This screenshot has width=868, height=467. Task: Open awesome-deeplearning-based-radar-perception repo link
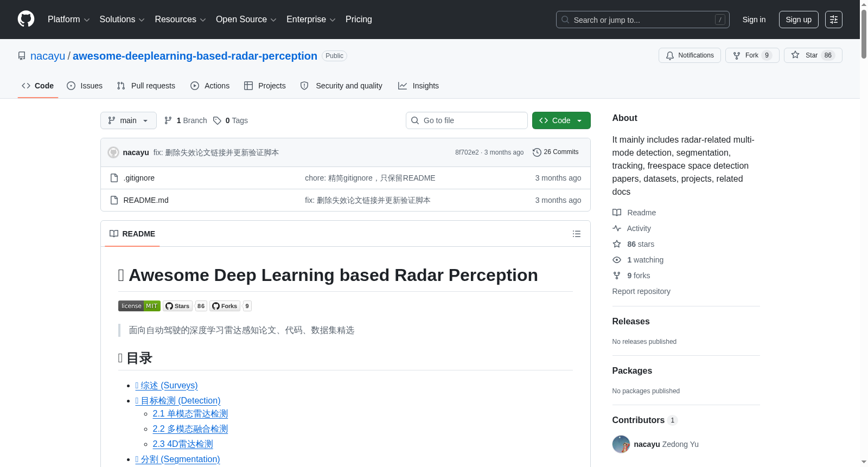tap(195, 56)
